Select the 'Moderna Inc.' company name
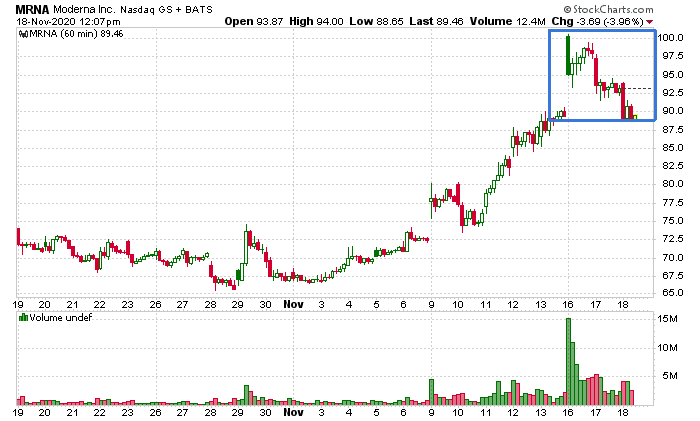 coord(85,9)
